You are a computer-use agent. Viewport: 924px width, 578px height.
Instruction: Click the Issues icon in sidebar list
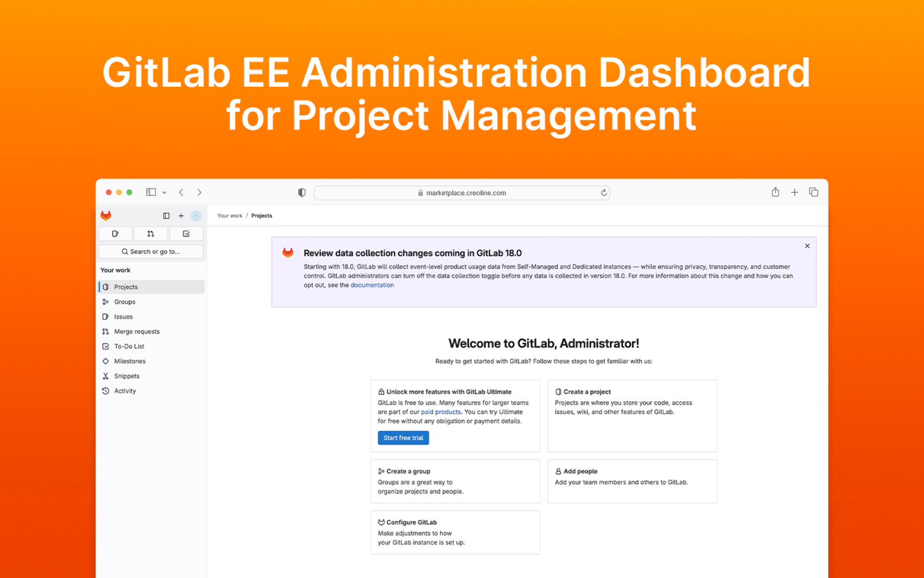[x=106, y=317]
